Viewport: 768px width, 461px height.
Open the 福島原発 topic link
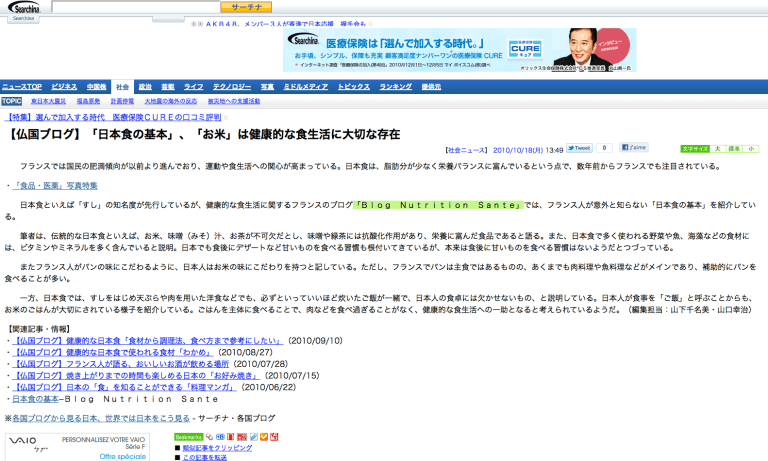tap(88, 101)
